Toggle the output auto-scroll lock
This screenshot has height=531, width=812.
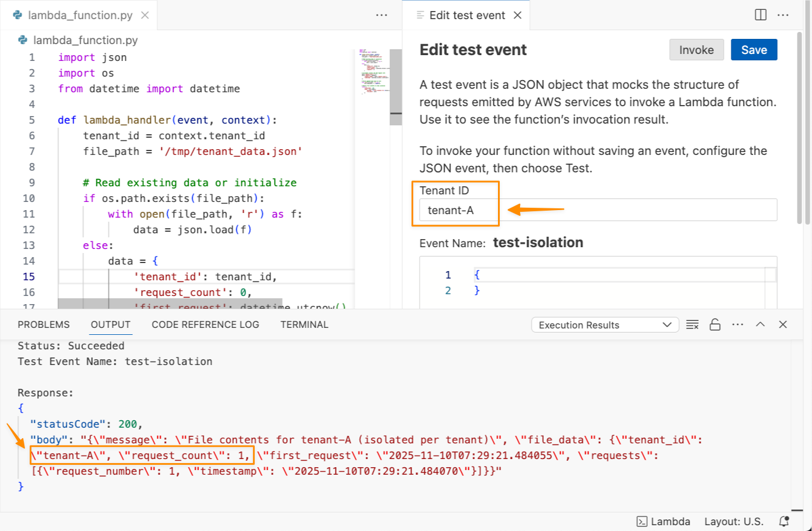click(x=715, y=325)
